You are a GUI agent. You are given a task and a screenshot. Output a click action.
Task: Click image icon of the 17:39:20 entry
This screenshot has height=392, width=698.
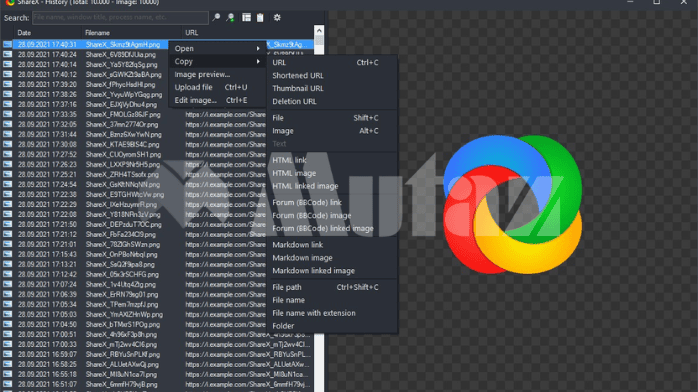8,85
